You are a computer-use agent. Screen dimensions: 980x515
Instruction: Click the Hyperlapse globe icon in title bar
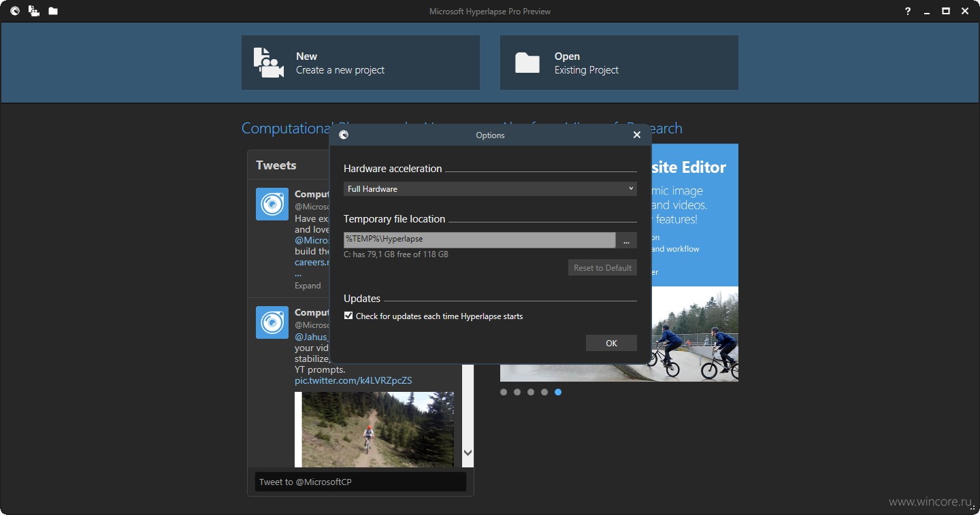[15, 11]
